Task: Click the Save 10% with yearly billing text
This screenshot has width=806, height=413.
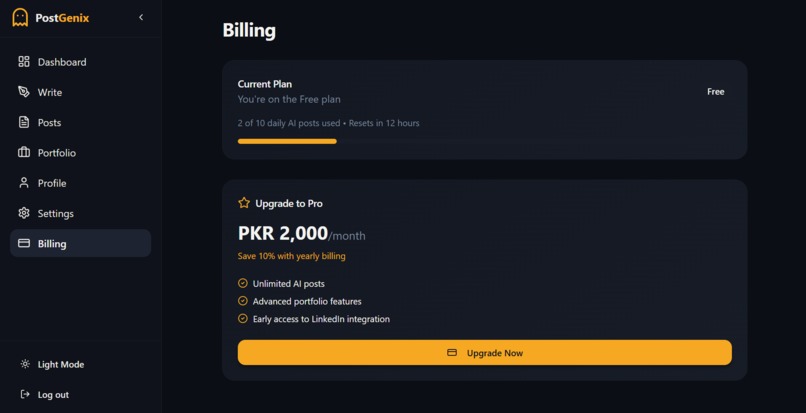Action: click(292, 256)
